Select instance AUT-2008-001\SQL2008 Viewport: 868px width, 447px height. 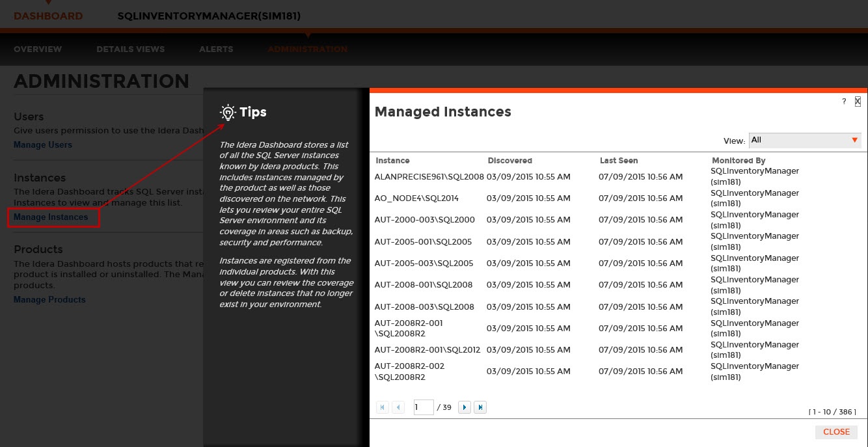(424, 285)
